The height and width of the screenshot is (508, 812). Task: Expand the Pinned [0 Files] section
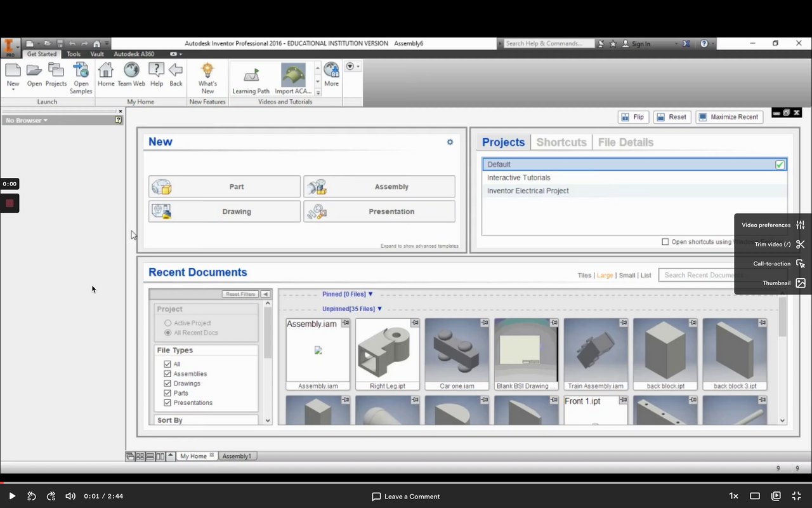click(x=348, y=294)
